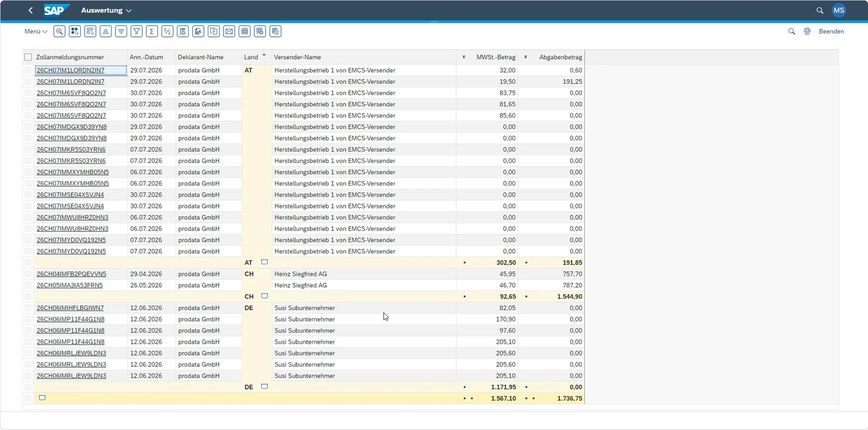Image resolution: width=868 pixels, height=430 pixels.
Task: Click the print icon beside Beenden
Action: coord(807,31)
